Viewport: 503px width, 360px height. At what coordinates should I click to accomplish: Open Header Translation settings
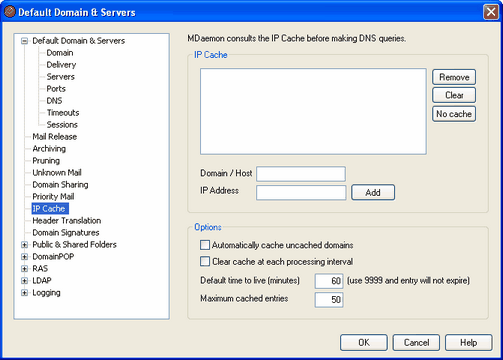tap(67, 221)
